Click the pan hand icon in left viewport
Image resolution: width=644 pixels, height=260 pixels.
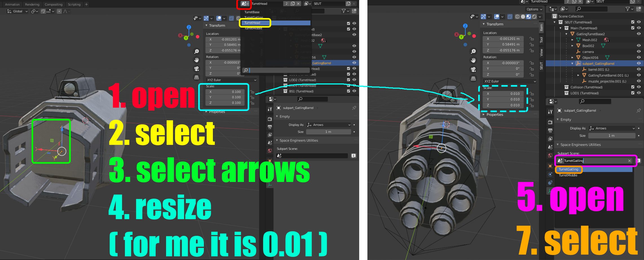(x=197, y=60)
